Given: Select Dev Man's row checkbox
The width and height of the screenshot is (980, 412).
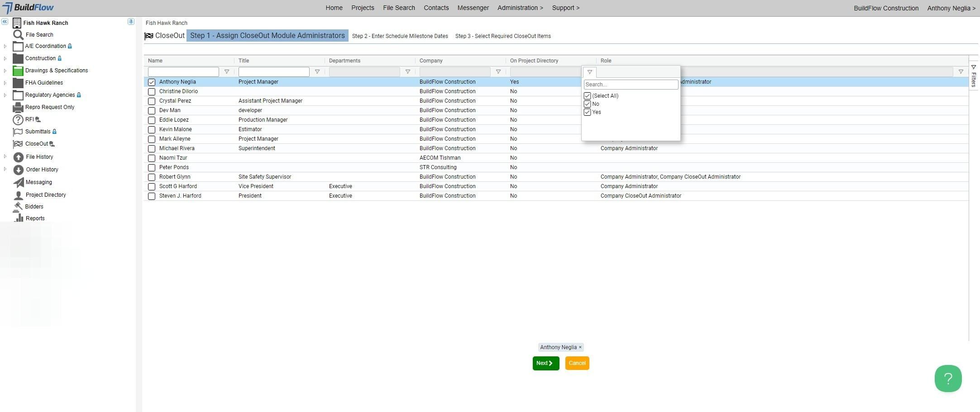Looking at the screenshot, I should pyautogui.click(x=152, y=111).
